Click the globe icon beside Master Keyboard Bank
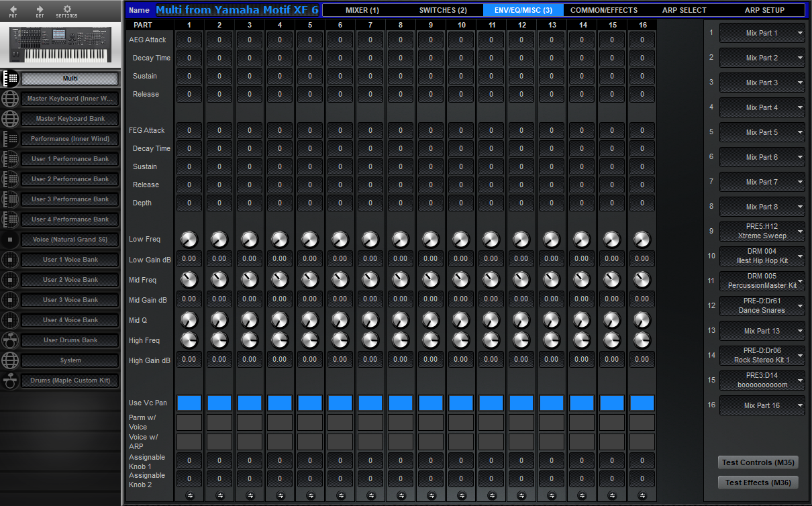Viewport: 812px width, 506px height. coord(9,119)
